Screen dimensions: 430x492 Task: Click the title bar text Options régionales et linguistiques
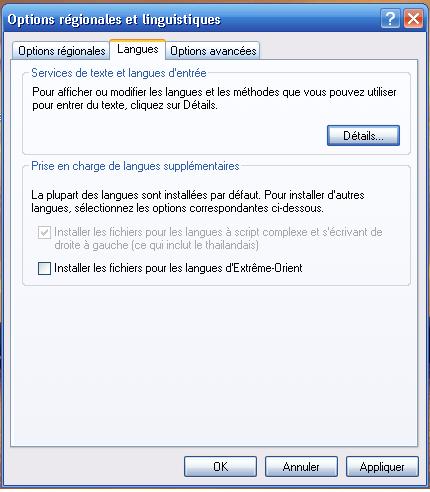point(114,19)
